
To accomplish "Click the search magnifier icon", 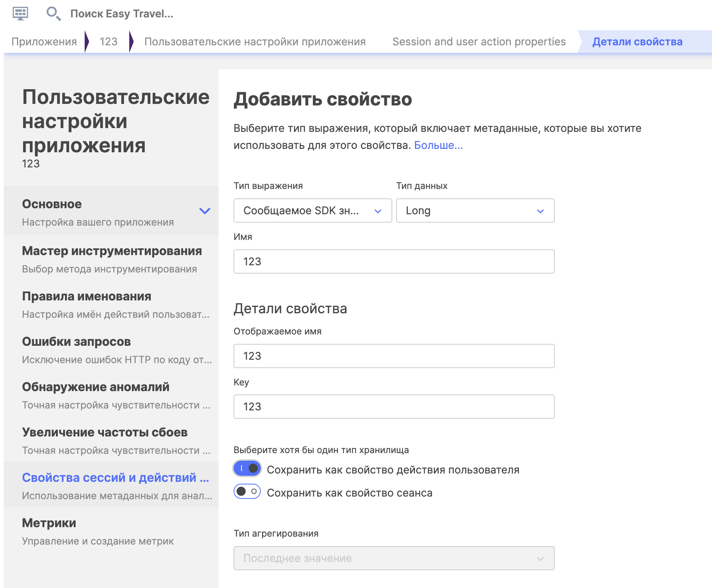I will pyautogui.click(x=53, y=14).
